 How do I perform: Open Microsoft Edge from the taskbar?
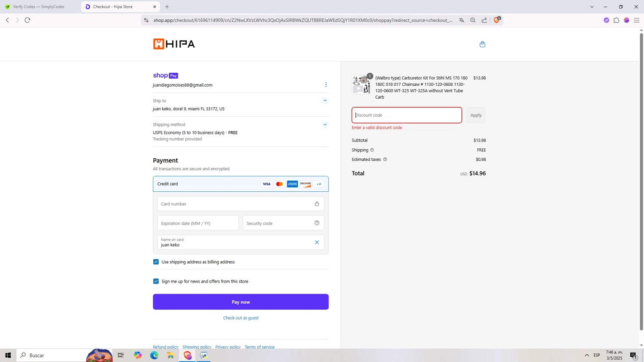click(154, 355)
